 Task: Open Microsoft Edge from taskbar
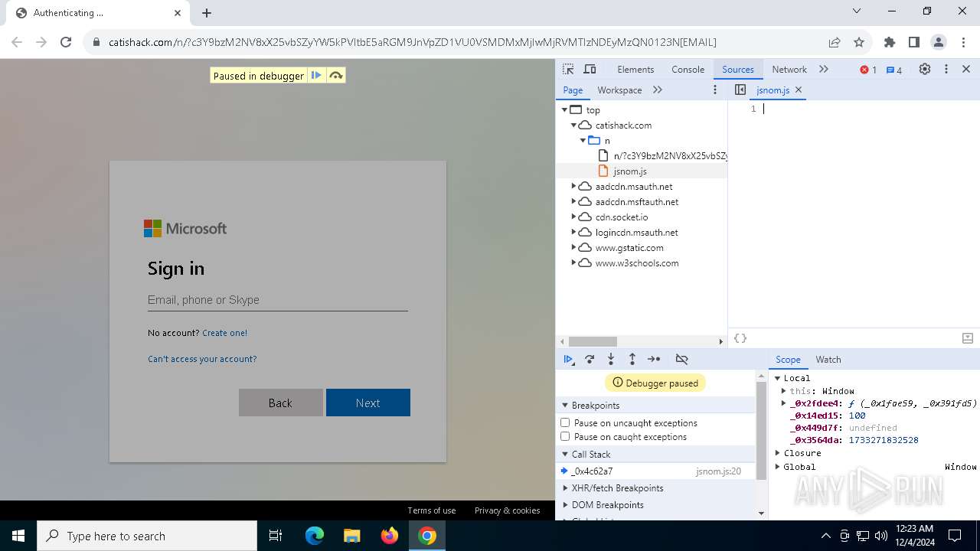tap(315, 536)
